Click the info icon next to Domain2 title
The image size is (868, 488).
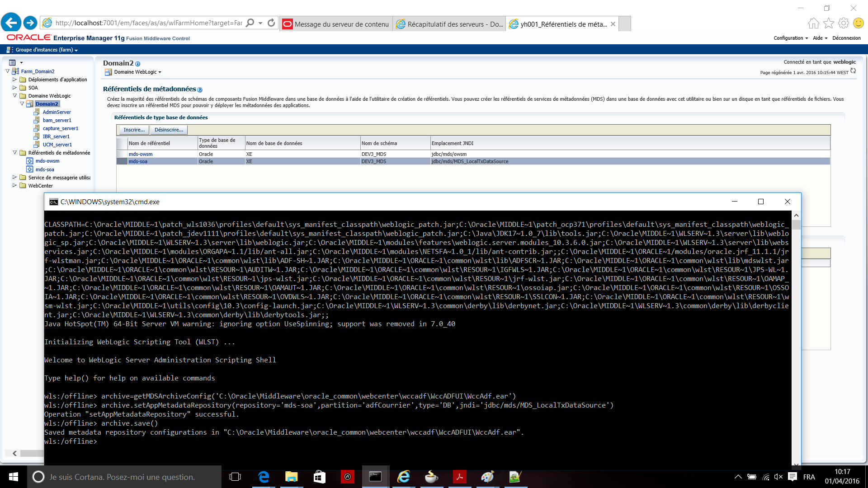click(x=138, y=64)
